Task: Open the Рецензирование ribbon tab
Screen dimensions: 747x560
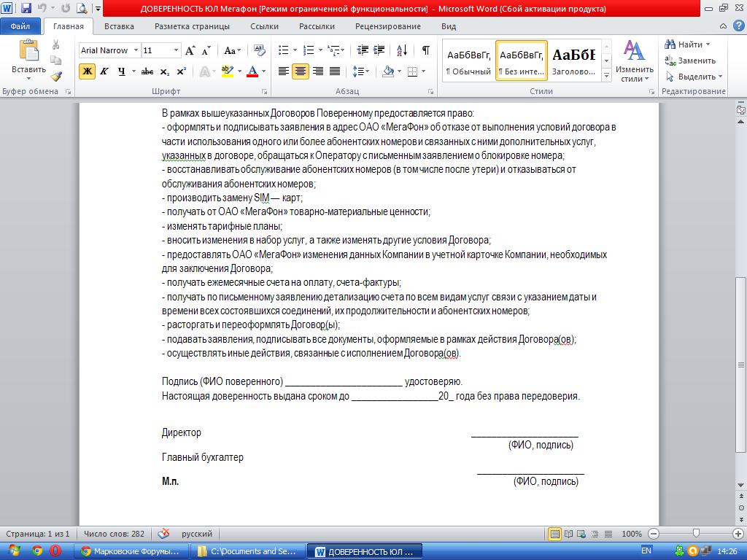Action: (387, 26)
